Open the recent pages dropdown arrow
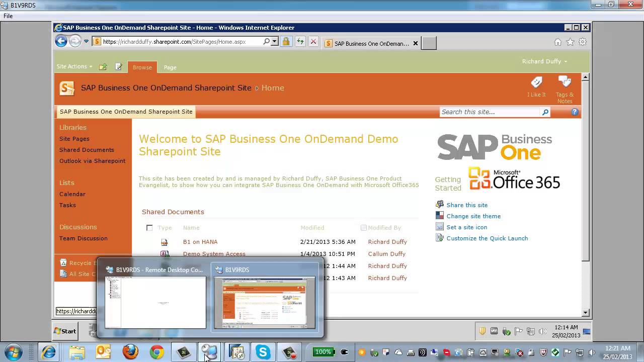Image resolution: width=644 pixels, height=362 pixels. pos(86,42)
